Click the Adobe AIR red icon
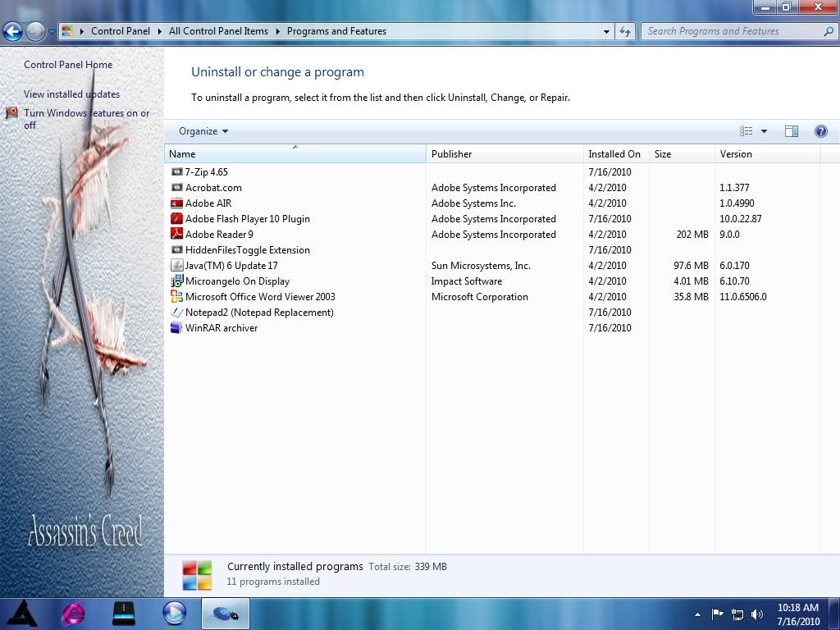The height and width of the screenshot is (630, 840). [177, 203]
